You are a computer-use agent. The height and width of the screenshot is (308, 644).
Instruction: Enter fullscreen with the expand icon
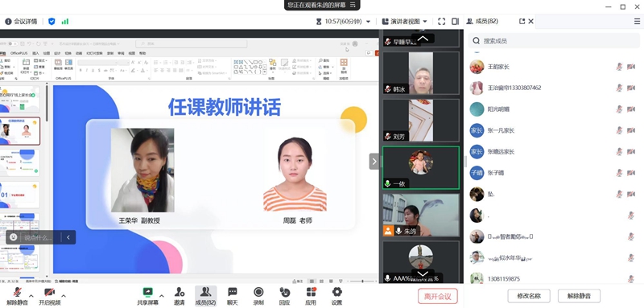(441, 22)
